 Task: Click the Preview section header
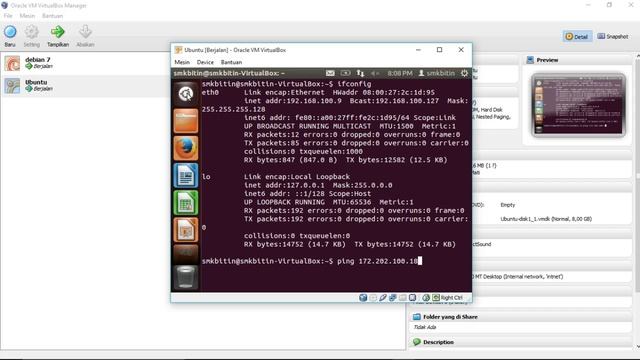576,60
